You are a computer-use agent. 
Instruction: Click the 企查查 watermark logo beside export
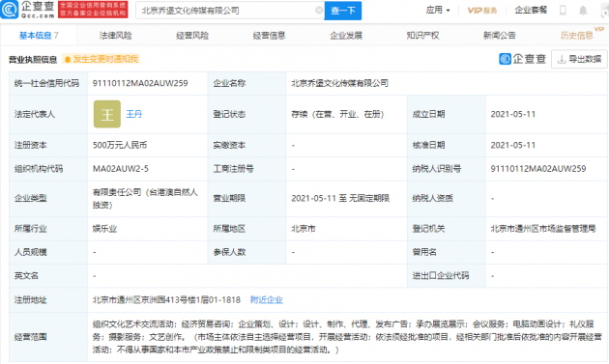[522, 59]
